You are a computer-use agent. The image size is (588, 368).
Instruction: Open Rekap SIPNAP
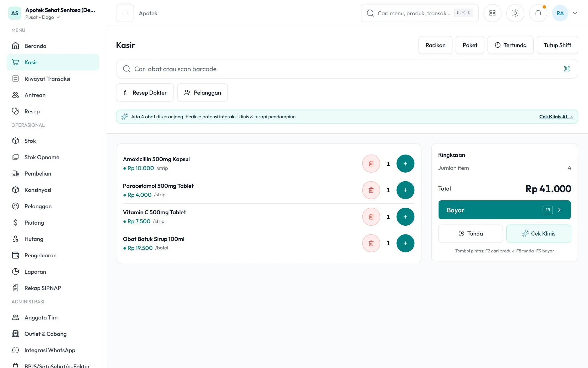(x=53, y=288)
